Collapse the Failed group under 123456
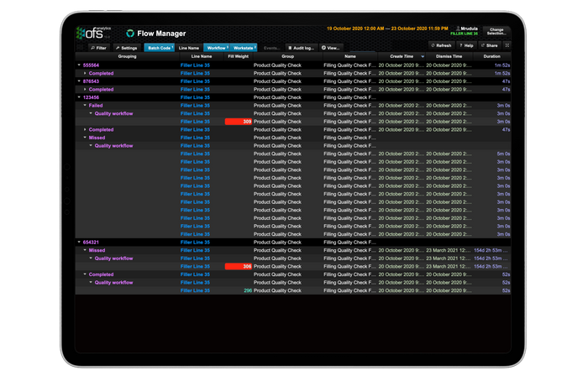This screenshot has height=381, width=588. [86, 106]
